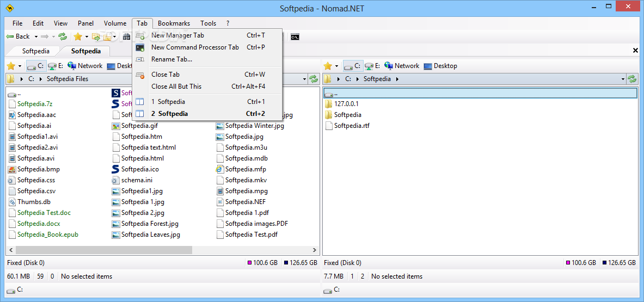This screenshot has width=644, height=302.
Task: Click folder icon in right path bar
Action: tap(327, 79)
